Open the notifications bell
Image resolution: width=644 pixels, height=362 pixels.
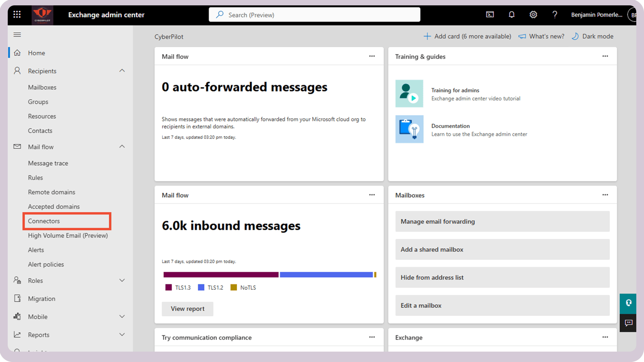(x=511, y=15)
